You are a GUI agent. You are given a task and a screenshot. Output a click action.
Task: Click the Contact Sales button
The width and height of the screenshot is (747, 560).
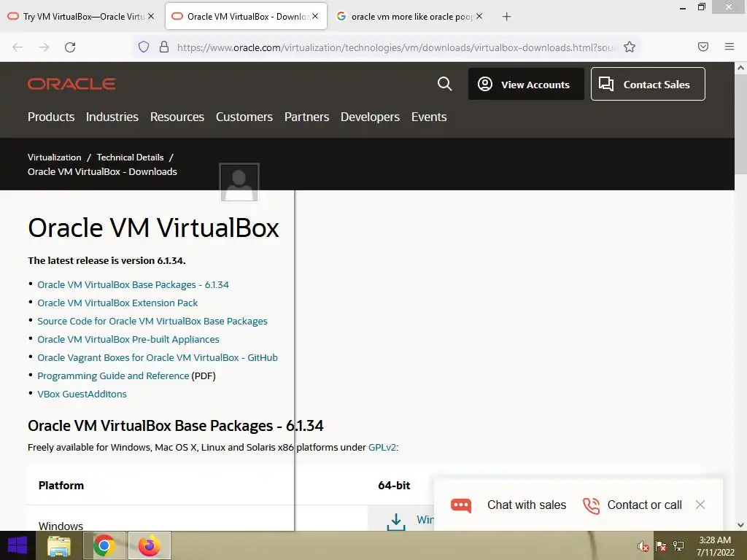(648, 85)
